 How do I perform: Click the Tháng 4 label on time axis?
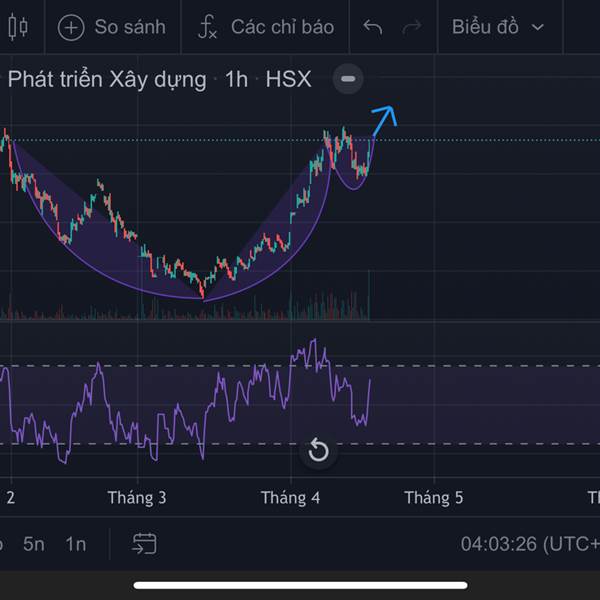290,497
